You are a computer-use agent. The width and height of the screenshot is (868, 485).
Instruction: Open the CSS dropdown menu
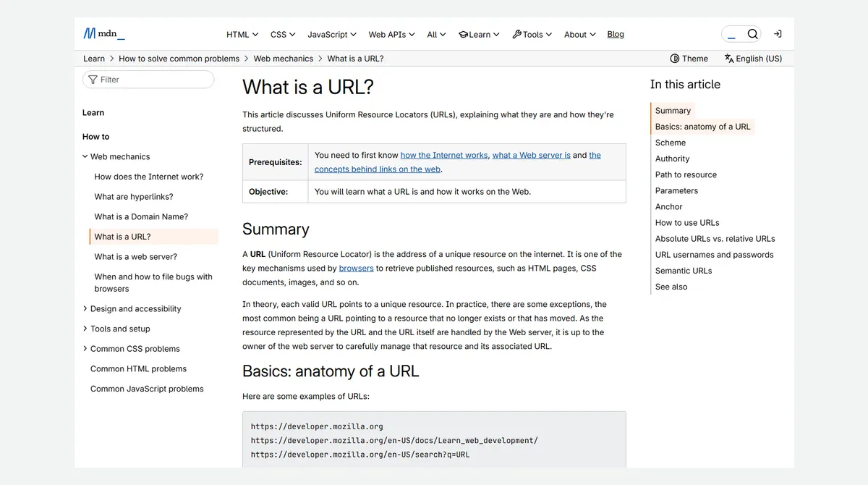click(x=283, y=34)
